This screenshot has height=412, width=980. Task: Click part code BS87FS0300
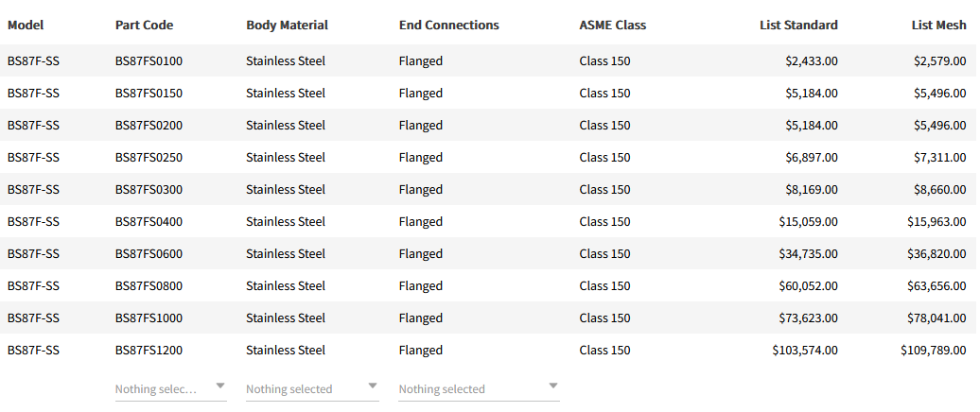click(149, 190)
